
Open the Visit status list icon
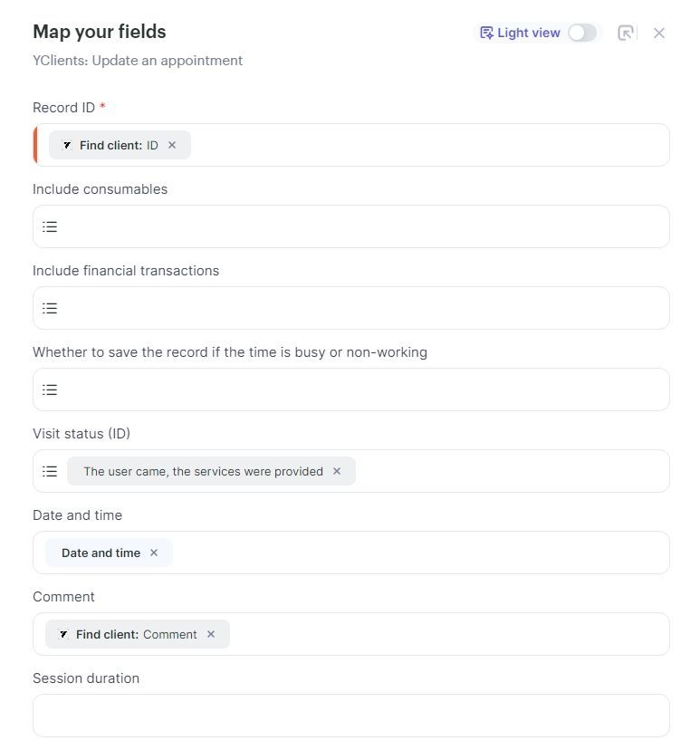pos(50,471)
